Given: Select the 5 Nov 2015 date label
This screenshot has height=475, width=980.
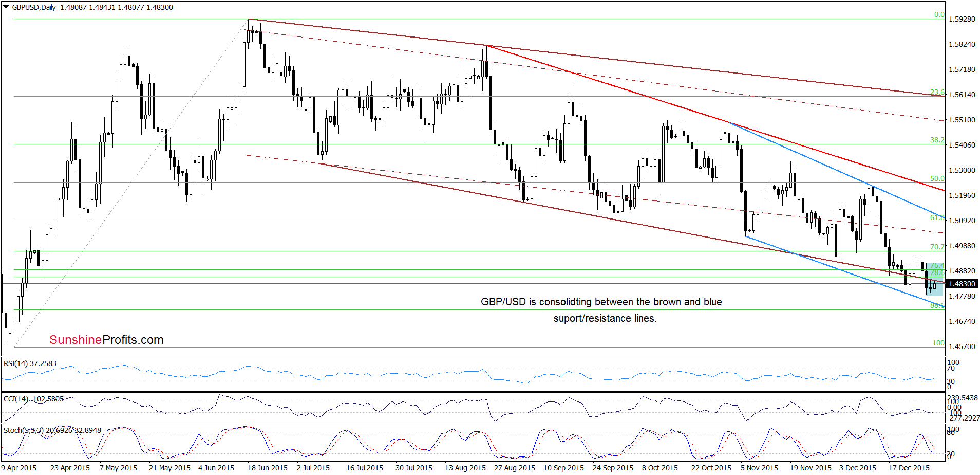Looking at the screenshot, I should pos(759,468).
